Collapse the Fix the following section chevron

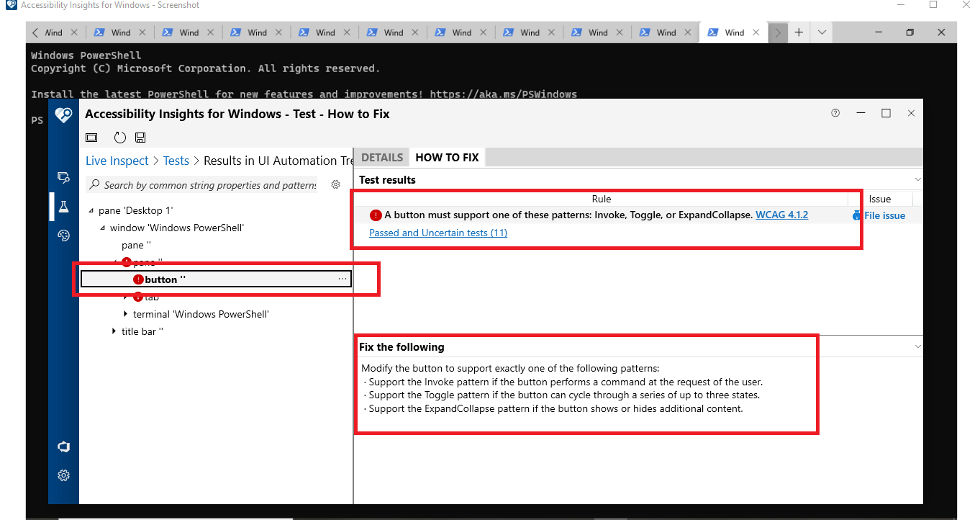tap(917, 346)
